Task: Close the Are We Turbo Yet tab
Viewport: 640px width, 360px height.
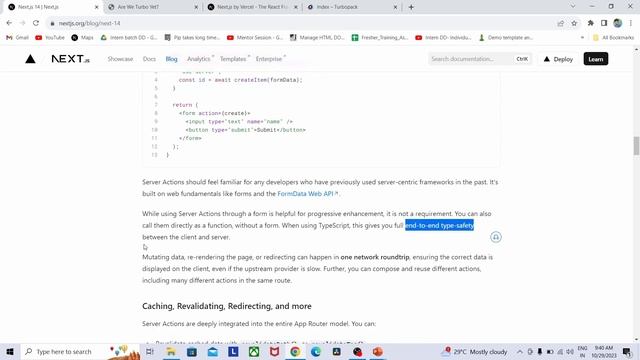Action: [196, 7]
